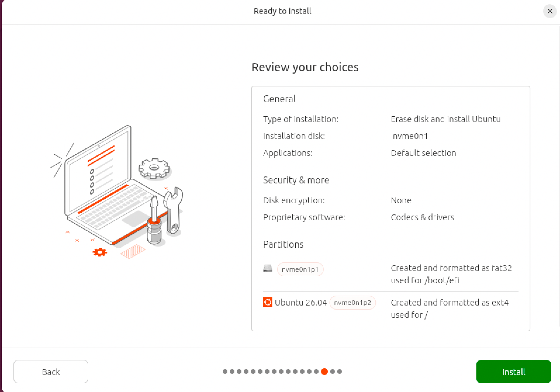
Task: Click the Erase disk and install Ubuntu text
Action: click(x=445, y=119)
